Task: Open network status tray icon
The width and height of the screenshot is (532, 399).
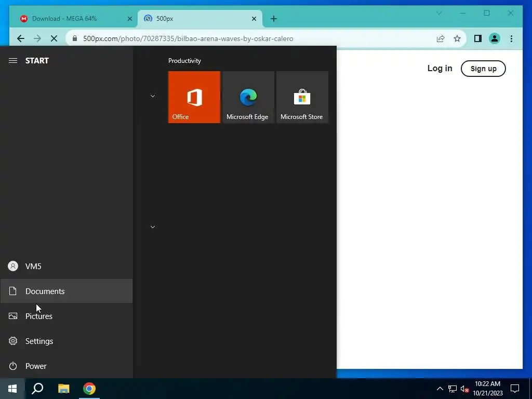Action: coord(453,389)
